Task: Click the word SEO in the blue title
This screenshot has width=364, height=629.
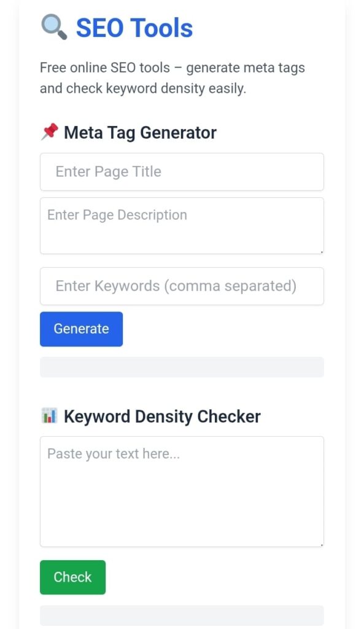Action: point(101,28)
